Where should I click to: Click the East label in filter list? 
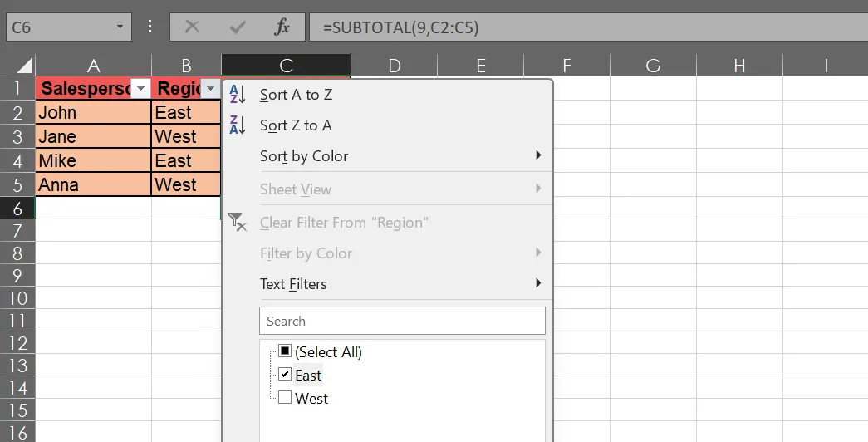[x=308, y=375]
